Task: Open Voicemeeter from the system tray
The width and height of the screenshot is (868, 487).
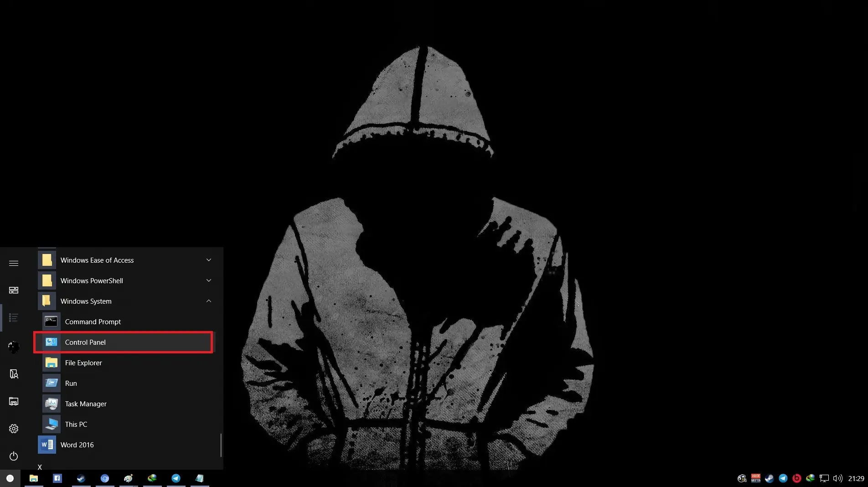Action: [x=756, y=478]
